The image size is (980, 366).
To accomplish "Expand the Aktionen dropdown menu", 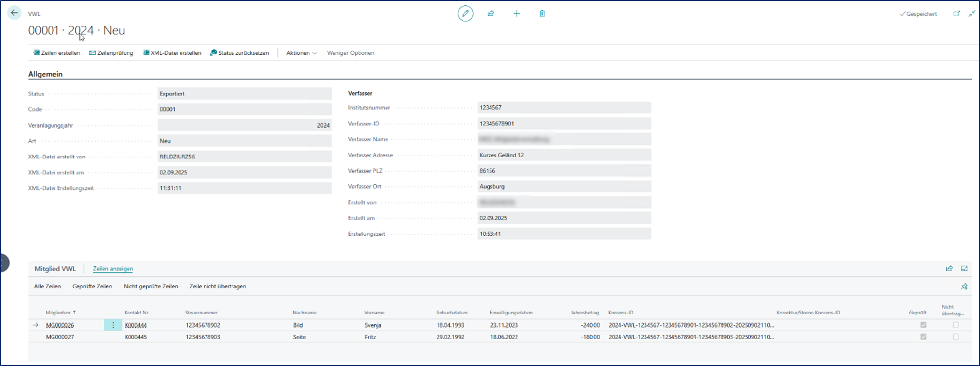I will point(302,53).
